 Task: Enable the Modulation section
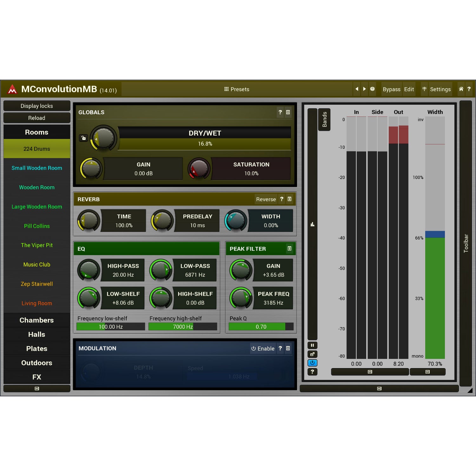pos(263,348)
